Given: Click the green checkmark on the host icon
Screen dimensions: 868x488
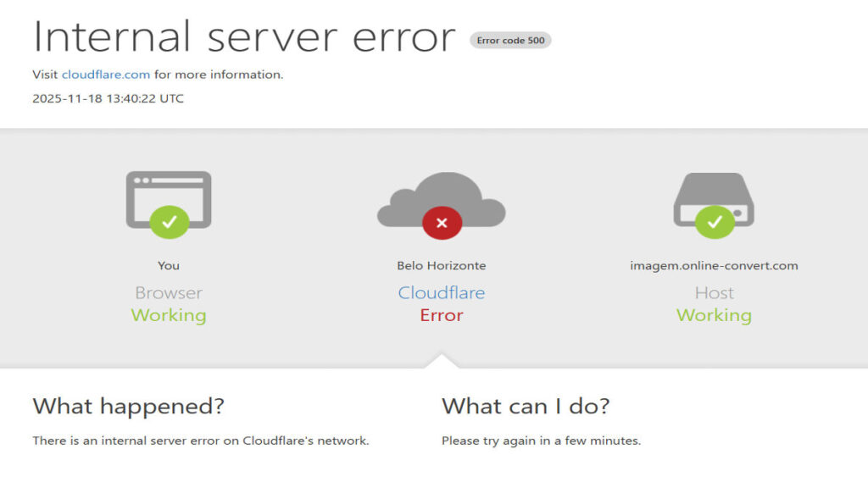Looking at the screenshot, I should tap(715, 222).
